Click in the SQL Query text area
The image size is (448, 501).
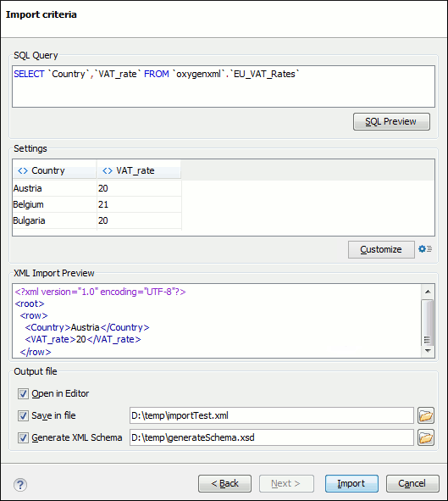[x=224, y=86]
